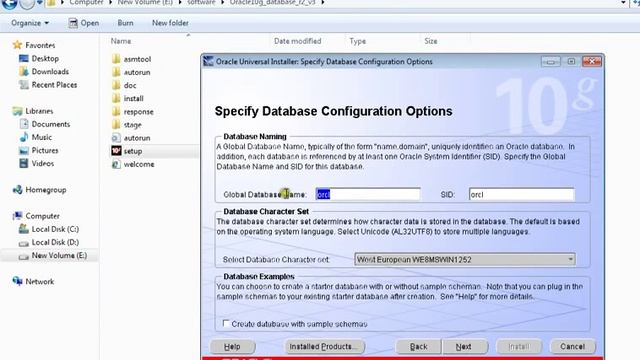The height and width of the screenshot is (360, 640).
Task: Sort by Date modified column header
Action: pos(298,41)
